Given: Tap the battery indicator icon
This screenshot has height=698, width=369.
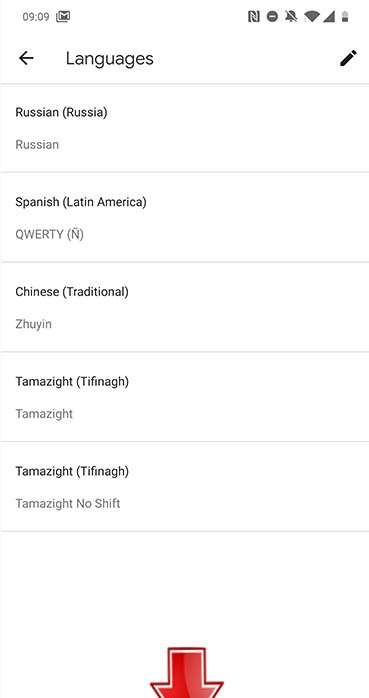Looking at the screenshot, I should pos(345,17).
